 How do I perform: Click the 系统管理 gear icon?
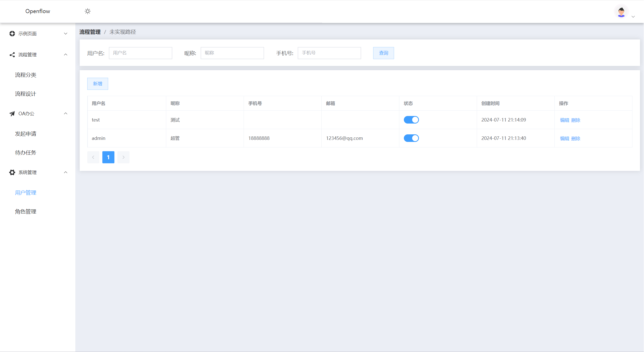(x=12, y=172)
